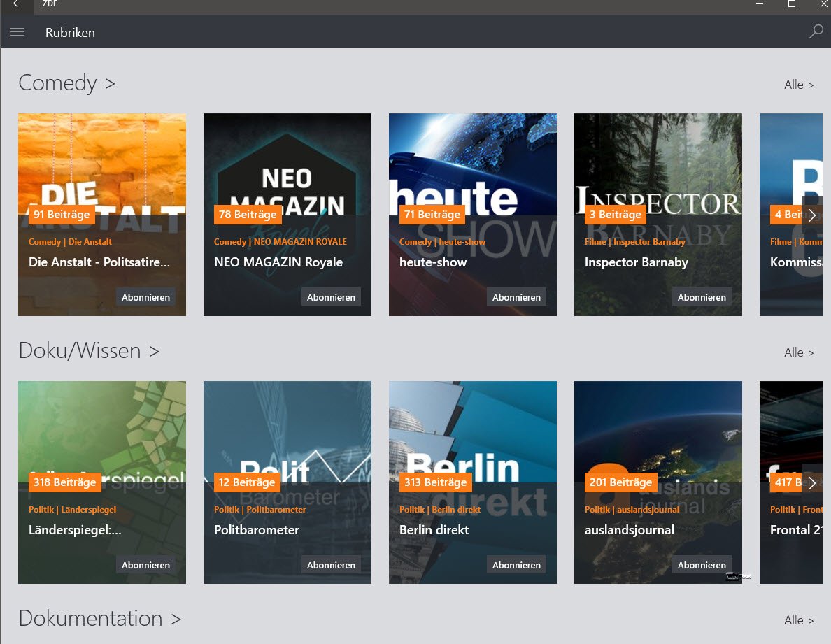Subscribe to auslandsjournal with Abonnieren
The height and width of the screenshot is (644, 831).
[x=702, y=565]
